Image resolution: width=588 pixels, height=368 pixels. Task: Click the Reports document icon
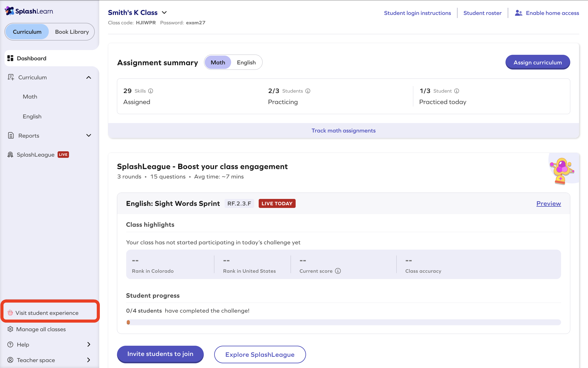(11, 135)
